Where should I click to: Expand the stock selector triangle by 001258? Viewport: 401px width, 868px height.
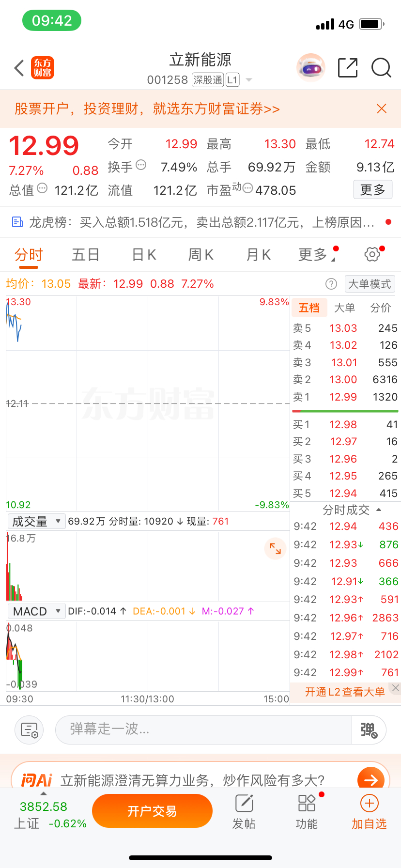coord(249,80)
